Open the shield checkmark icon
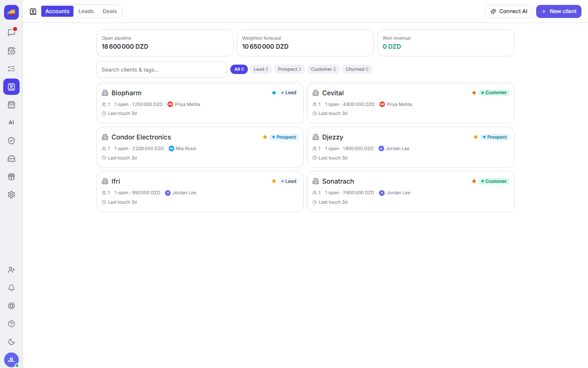This screenshot has width=588, height=368. [11, 141]
